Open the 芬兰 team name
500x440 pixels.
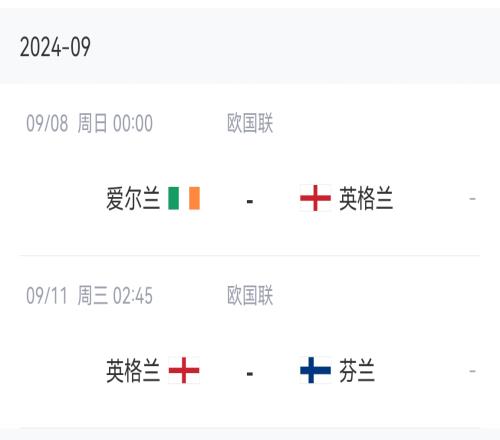coord(357,371)
